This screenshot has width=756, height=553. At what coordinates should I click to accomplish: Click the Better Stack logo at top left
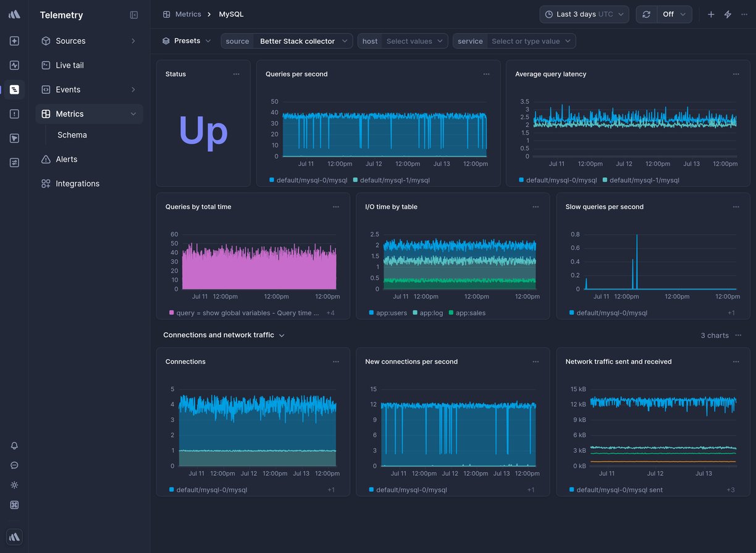pyautogui.click(x=14, y=14)
